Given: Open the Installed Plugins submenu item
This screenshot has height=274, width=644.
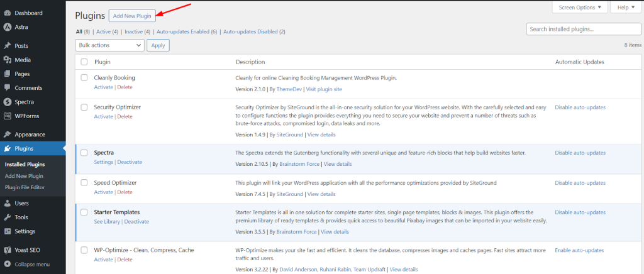Looking at the screenshot, I should click(x=25, y=165).
